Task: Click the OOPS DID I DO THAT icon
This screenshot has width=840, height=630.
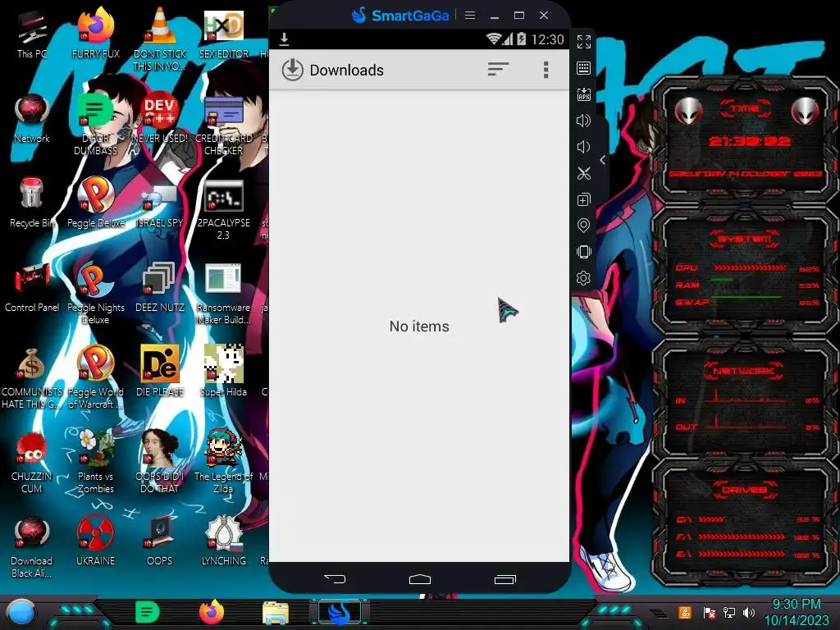Action: [x=160, y=448]
